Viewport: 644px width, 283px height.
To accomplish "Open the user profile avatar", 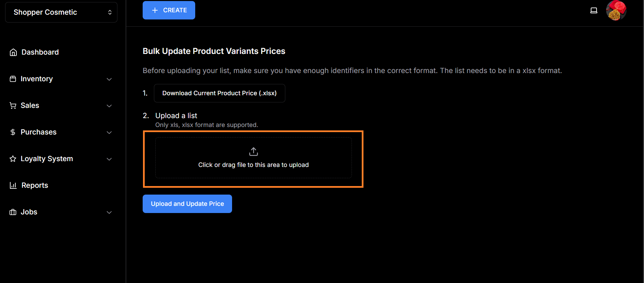I will click(616, 11).
